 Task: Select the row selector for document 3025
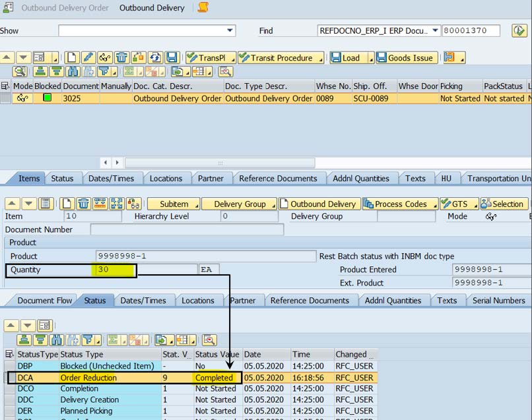point(5,98)
